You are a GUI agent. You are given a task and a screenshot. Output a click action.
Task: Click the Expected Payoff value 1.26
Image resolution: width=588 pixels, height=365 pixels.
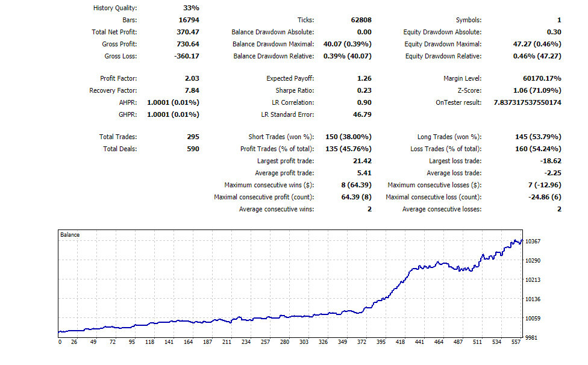click(364, 78)
